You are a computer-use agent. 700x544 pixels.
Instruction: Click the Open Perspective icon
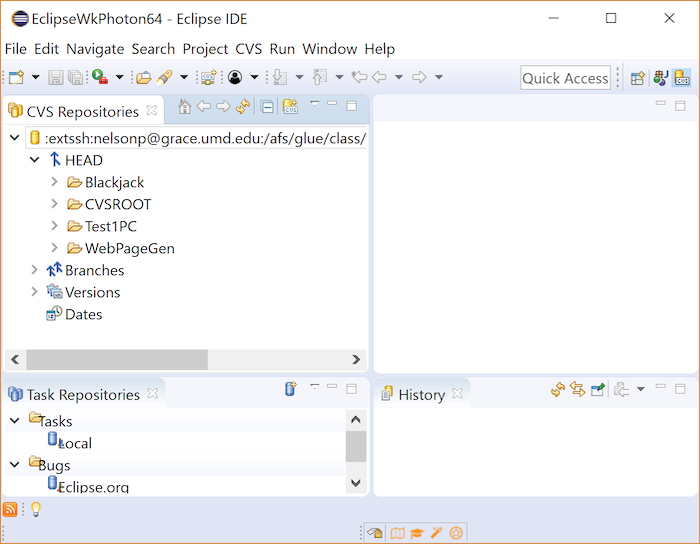click(637, 78)
